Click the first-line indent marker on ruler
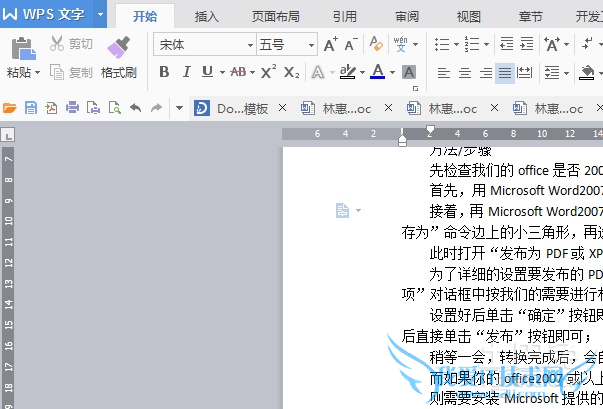 tap(430, 129)
